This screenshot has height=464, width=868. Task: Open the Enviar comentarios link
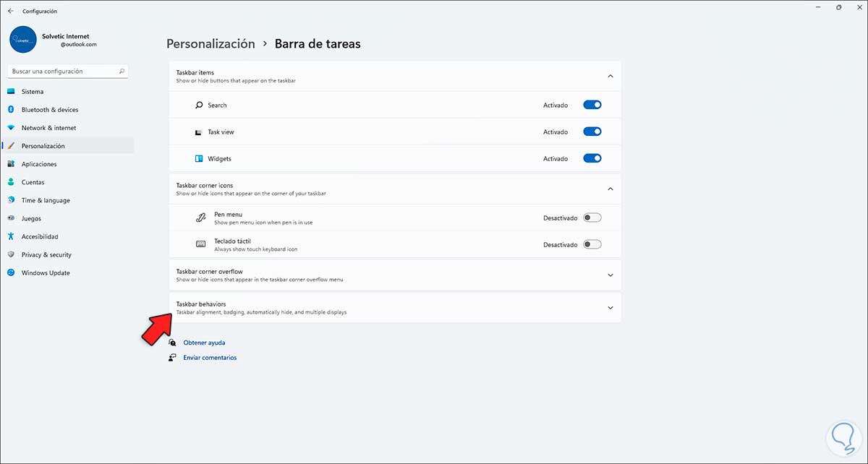[x=210, y=358]
